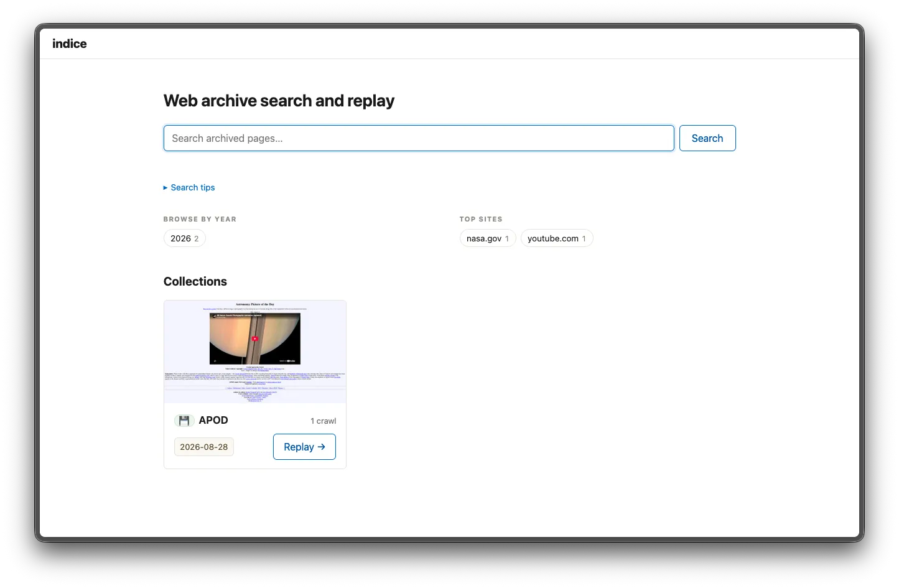Click the Collections heading
Image resolution: width=899 pixels, height=588 pixels.
pyautogui.click(x=195, y=281)
